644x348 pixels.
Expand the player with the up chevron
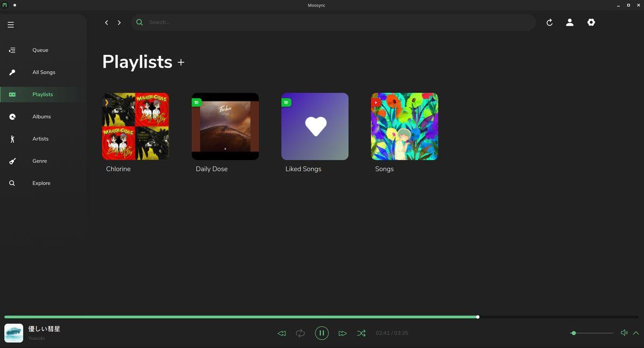636,333
